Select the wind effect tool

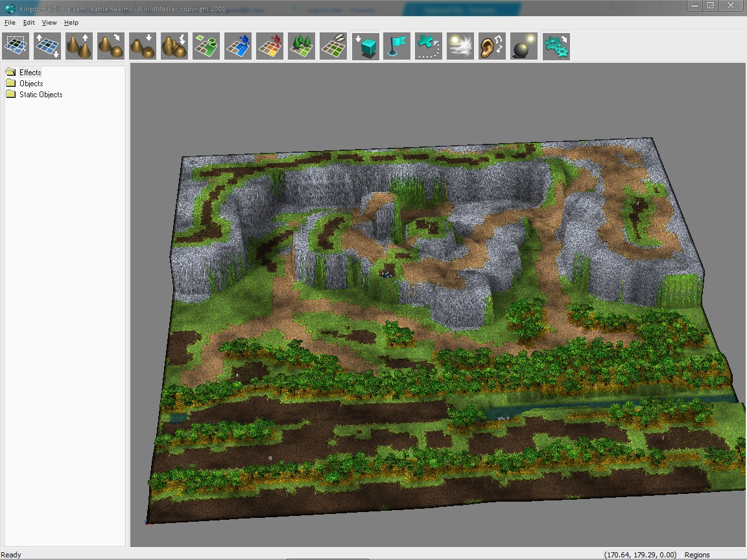(460, 46)
